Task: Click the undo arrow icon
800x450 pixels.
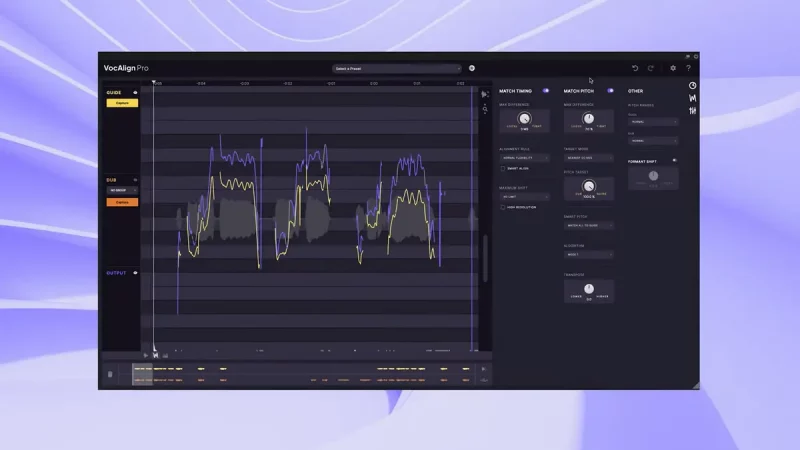Action: pos(635,68)
